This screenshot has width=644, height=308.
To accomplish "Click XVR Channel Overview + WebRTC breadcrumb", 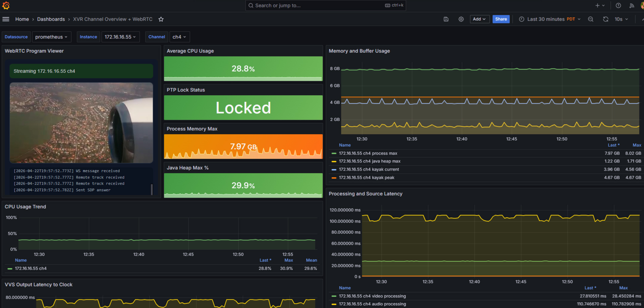I will 113,19.
